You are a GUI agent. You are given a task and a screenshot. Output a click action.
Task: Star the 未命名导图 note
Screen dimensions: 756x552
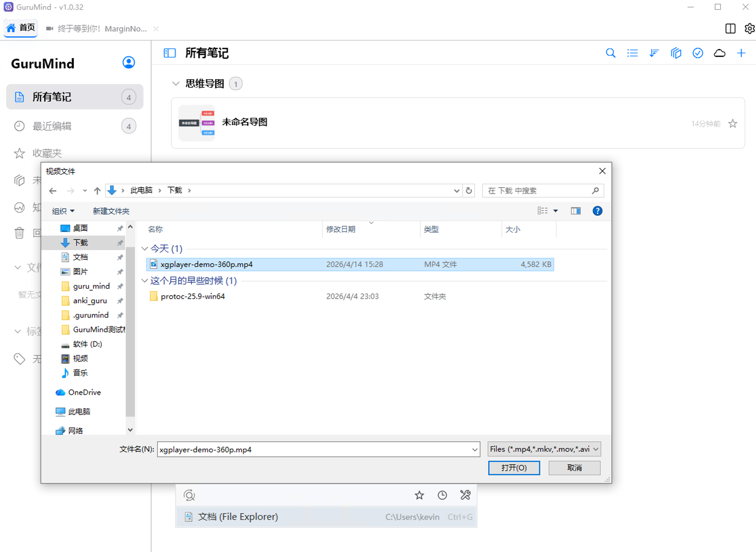point(733,123)
